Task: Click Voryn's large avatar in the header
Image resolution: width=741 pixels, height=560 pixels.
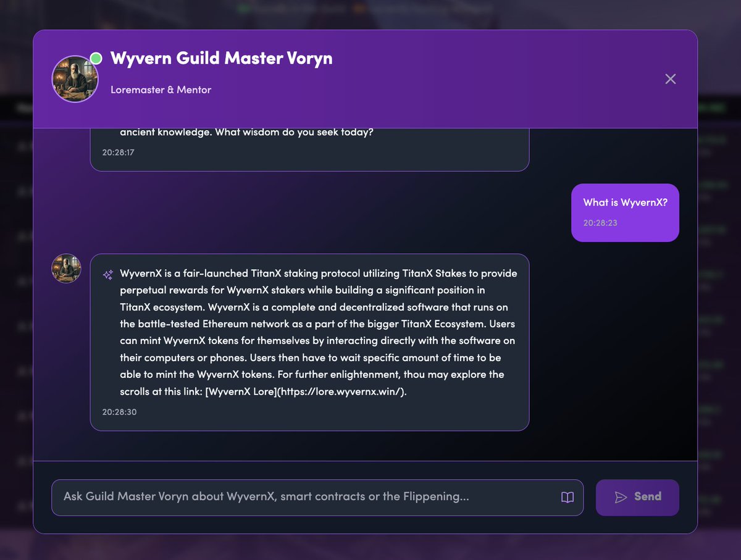Action: (x=75, y=79)
